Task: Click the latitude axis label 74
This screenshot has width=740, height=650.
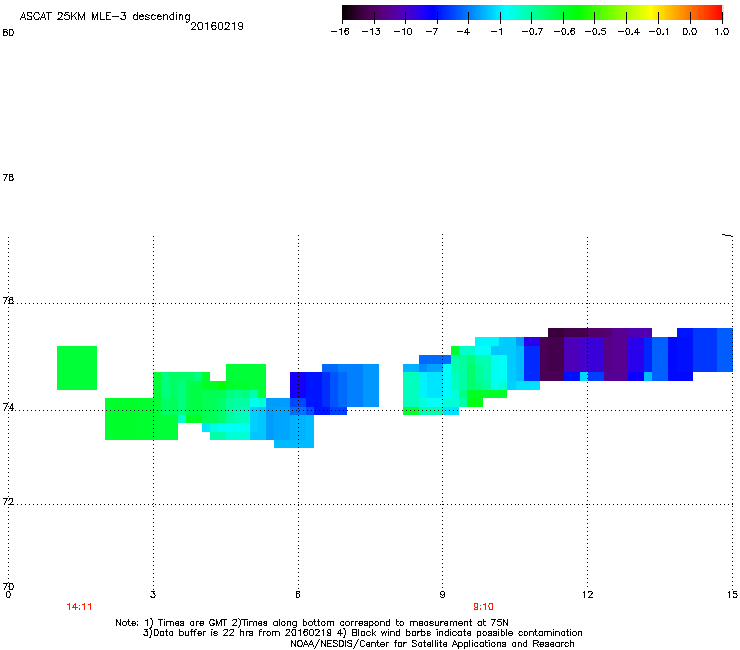Action: pyautogui.click(x=8, y=407)
